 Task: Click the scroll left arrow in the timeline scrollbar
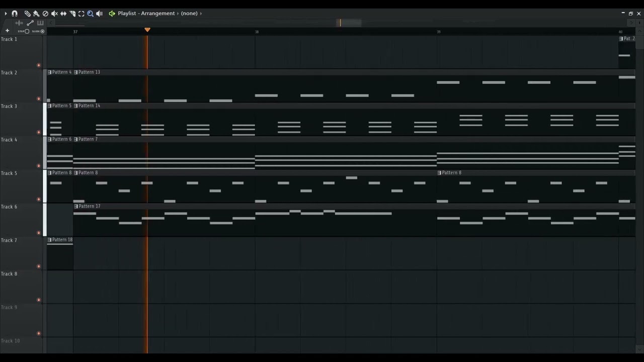(x=50, y=23)
